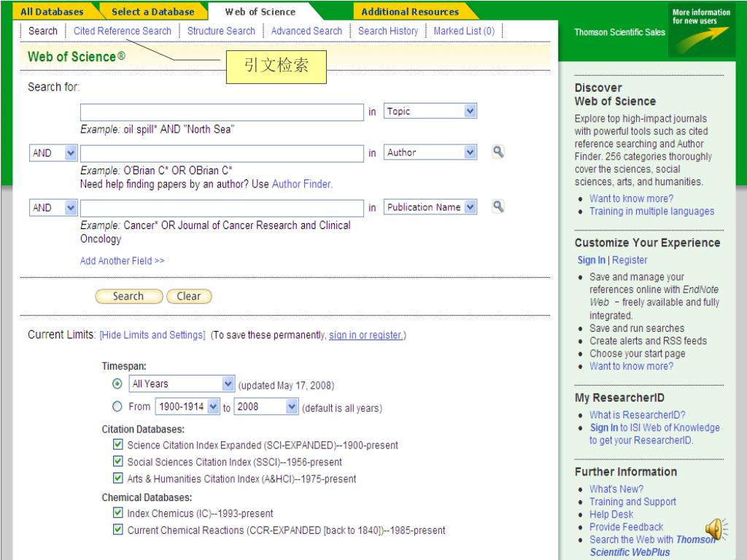Click the Clear button
Image resolution: width=747 pixels, height=560 pixels.
(189, 296)
